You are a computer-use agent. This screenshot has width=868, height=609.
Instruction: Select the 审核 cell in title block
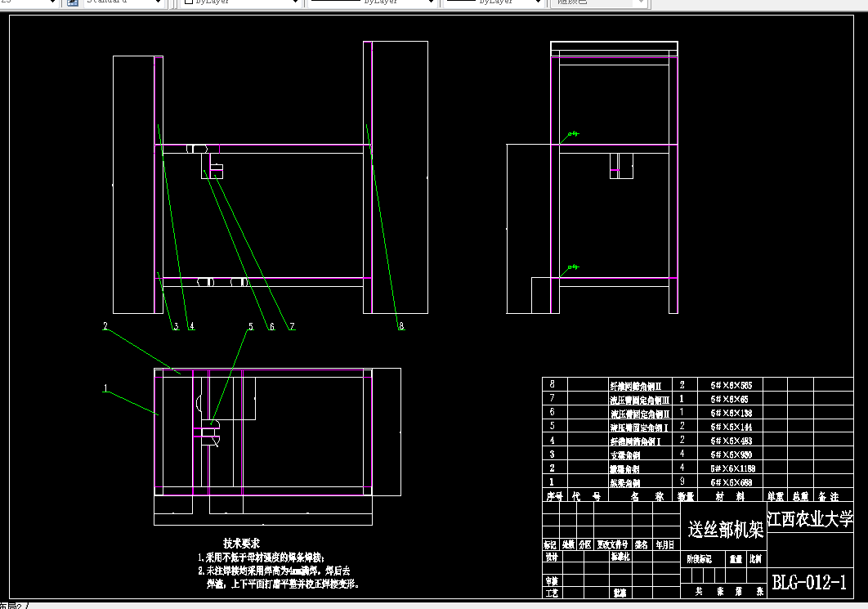point(552,580)
